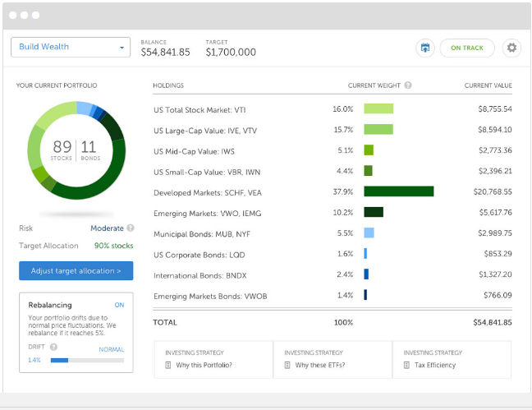Click Adjust target allocation button
The image size is (532, 410).
click(x=76, y=270)
